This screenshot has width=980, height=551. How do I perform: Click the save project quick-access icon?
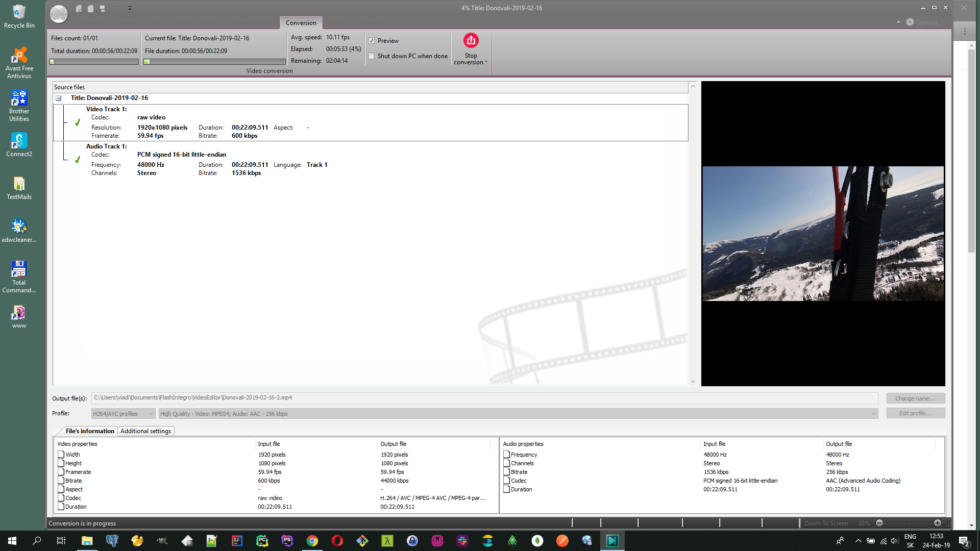pos(102,8)
